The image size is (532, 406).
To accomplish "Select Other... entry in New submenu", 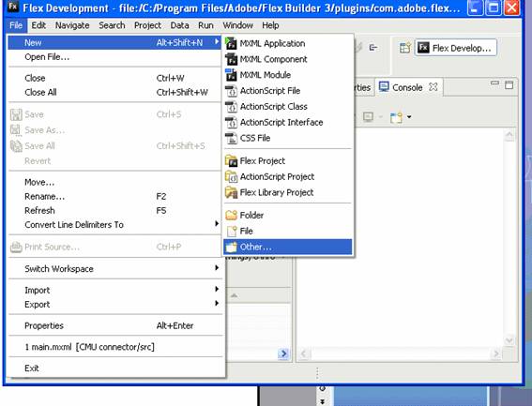I will tap(287, 247).
